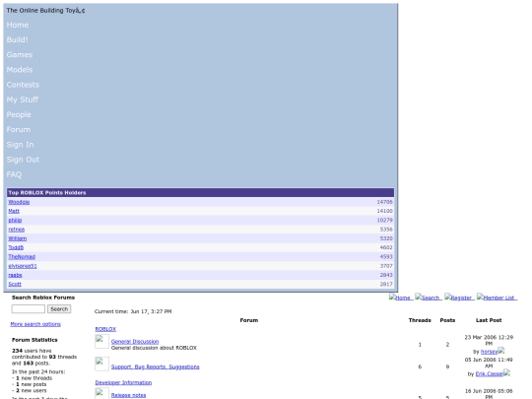Open Woodpie's profile in points holders
Screen dimensions: 532x399
[x=19, y=202]
